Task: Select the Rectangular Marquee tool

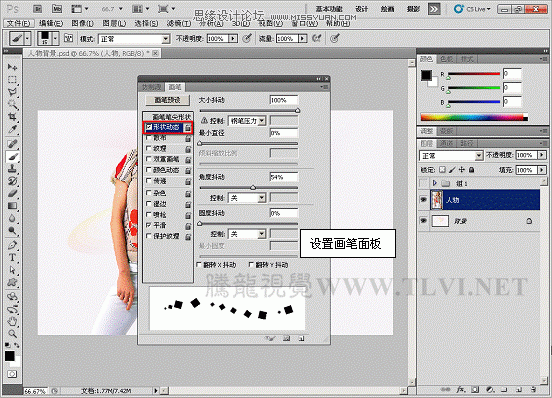Action: pyautogui.click(x=12, y=80)
